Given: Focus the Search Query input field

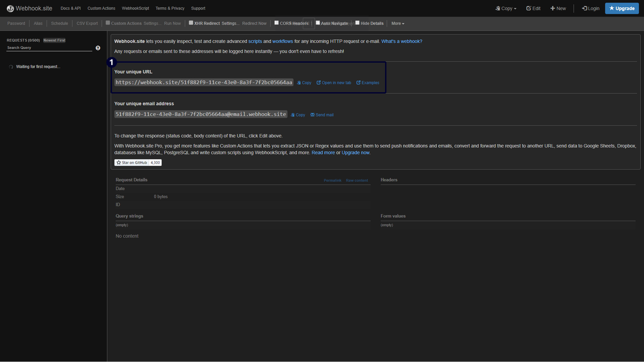Looking at the screenshot, I should tap(48, 48).
